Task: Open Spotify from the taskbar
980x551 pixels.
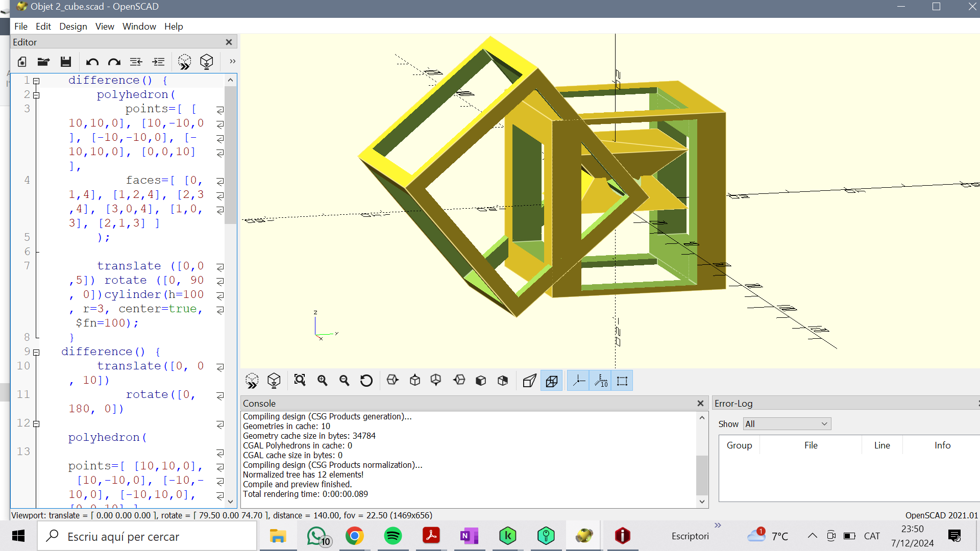Action: 393,536
